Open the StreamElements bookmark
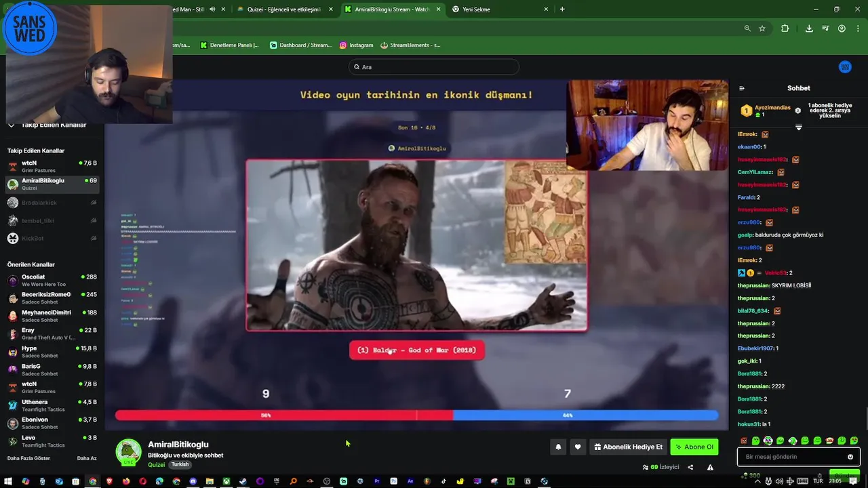 [411, 45]
